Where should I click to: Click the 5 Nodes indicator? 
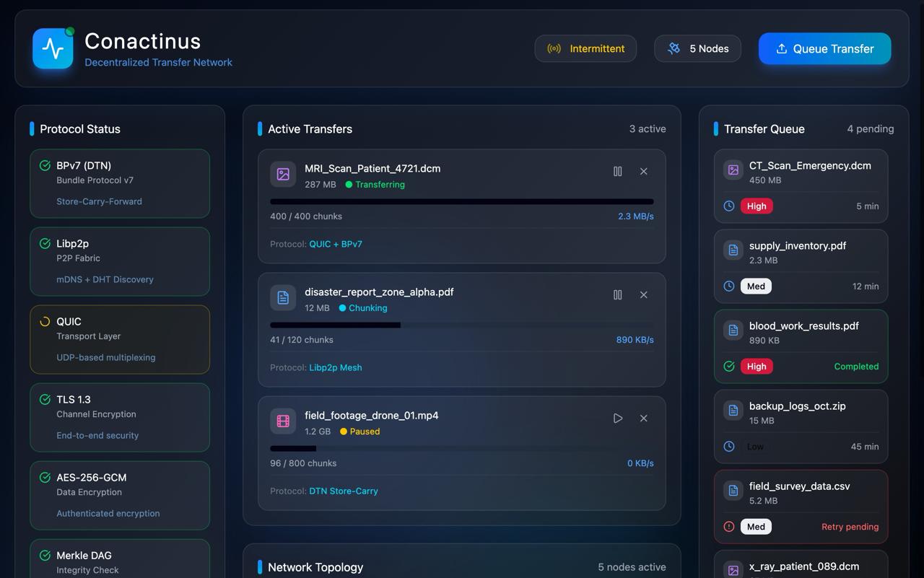tap(697, 48)
